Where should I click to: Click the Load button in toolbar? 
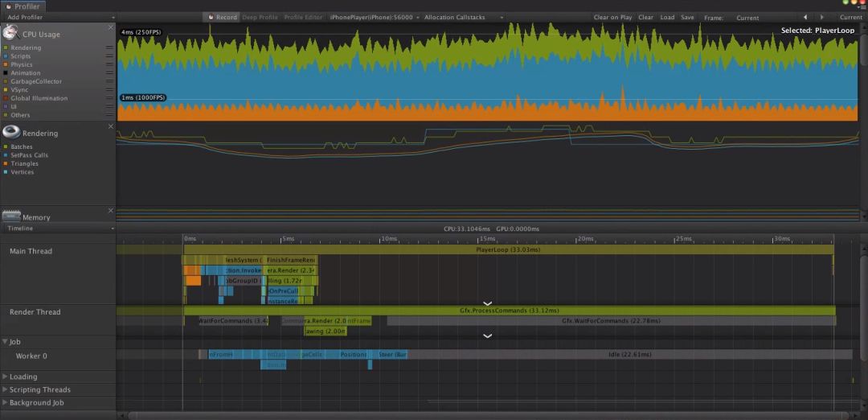[667, 17]
